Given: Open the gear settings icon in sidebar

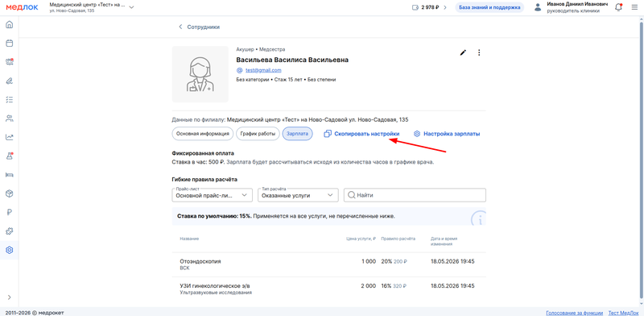Looking at the screenshot, I should 9,250.
